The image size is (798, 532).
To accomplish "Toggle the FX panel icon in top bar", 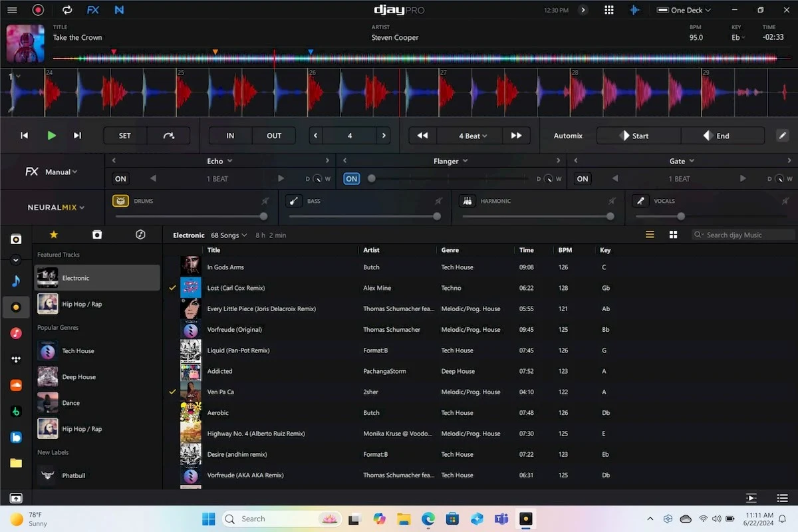I will point(93,10).
